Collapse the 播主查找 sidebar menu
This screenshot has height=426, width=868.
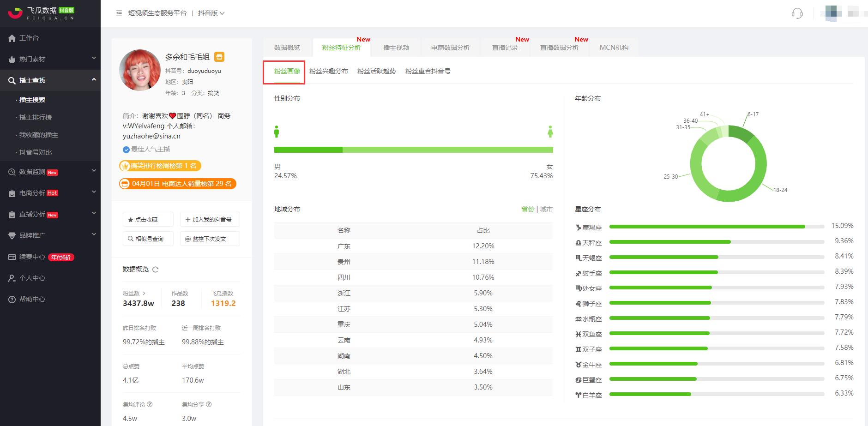[x=94, y=79]
